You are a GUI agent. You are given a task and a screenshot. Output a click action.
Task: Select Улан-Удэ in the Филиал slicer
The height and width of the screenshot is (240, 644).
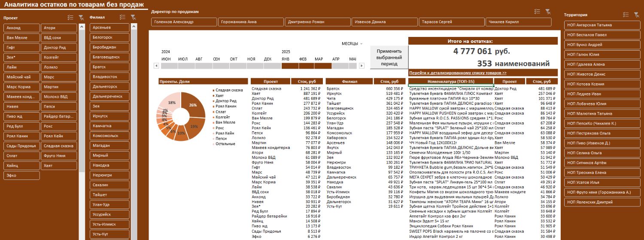pos(109,205)
